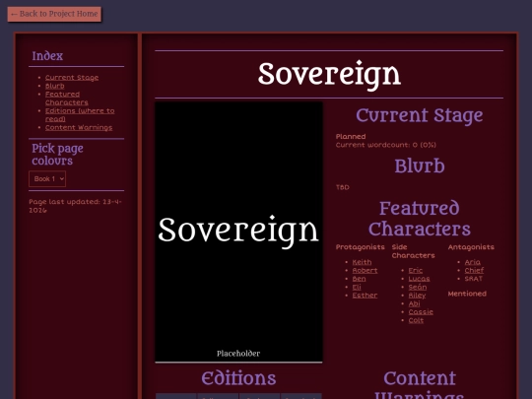The width and height of the screenshot is (532, 399).
Task: Open side character Eric's link
Action: [416, 270]
